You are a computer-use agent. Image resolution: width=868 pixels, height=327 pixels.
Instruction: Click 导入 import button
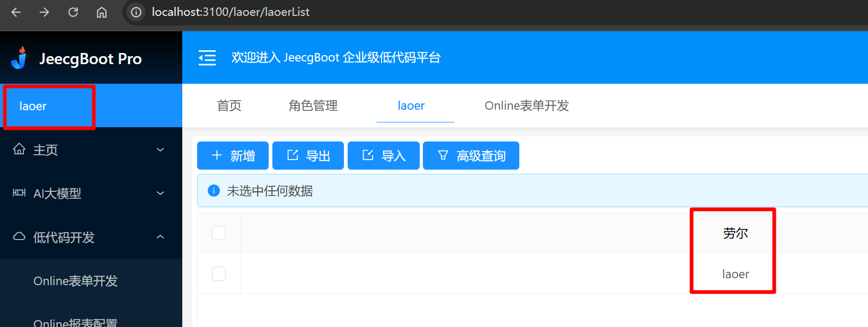point(384,156)
